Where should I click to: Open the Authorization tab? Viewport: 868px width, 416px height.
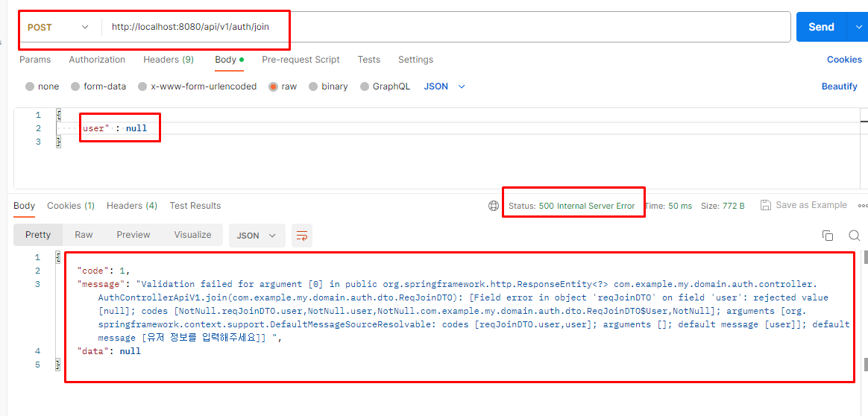97,59
